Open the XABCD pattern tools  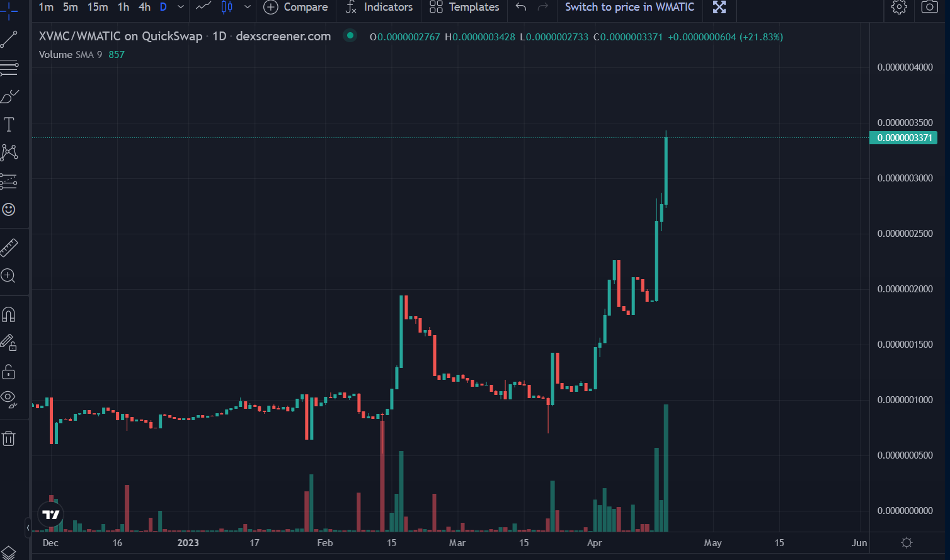click(x=9, y=152)
